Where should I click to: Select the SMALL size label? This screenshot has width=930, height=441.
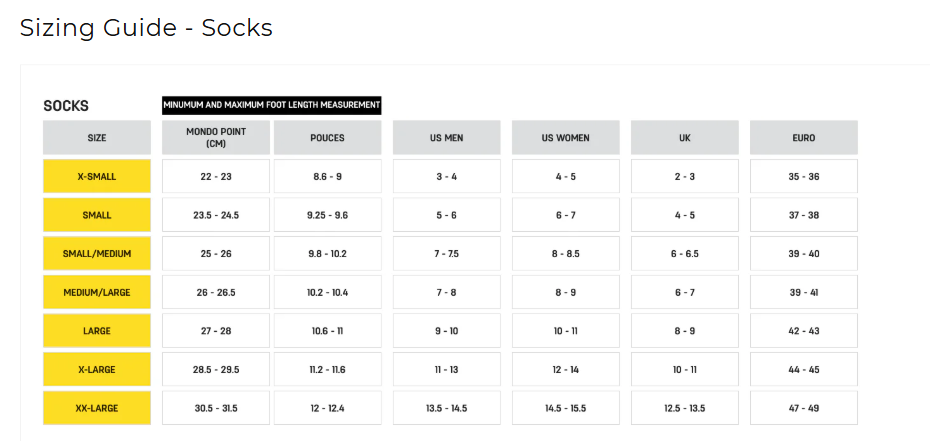(x=97, y=215)
